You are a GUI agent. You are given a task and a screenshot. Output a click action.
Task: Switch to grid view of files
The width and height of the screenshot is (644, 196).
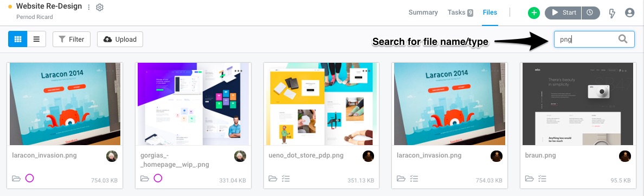[18, 40]
